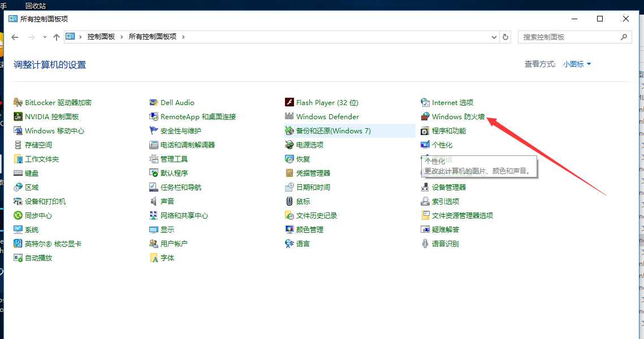Open RemoteApp 和桌面连接 icon
This screenshot has width=644, height=339.
[154, 116]
